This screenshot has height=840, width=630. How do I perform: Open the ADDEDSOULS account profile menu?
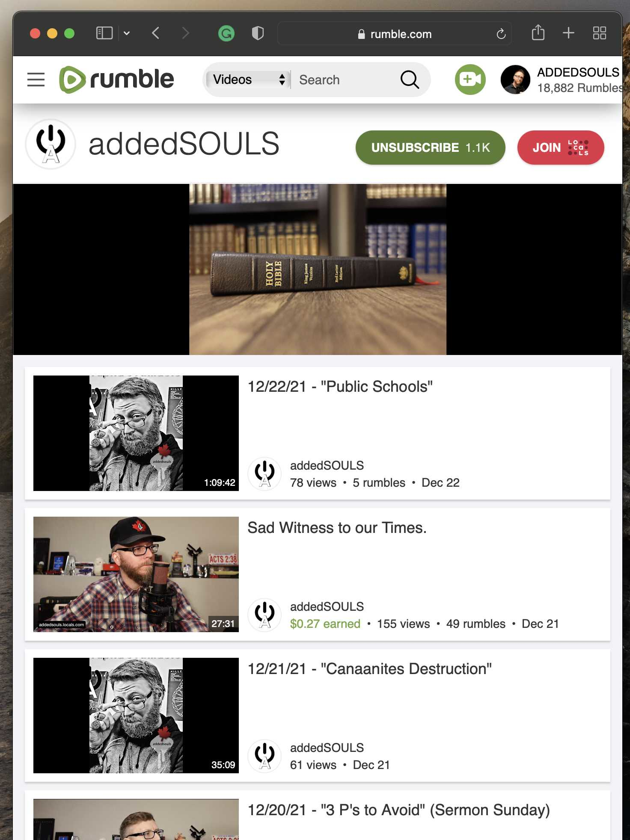(x=561, y=80)
